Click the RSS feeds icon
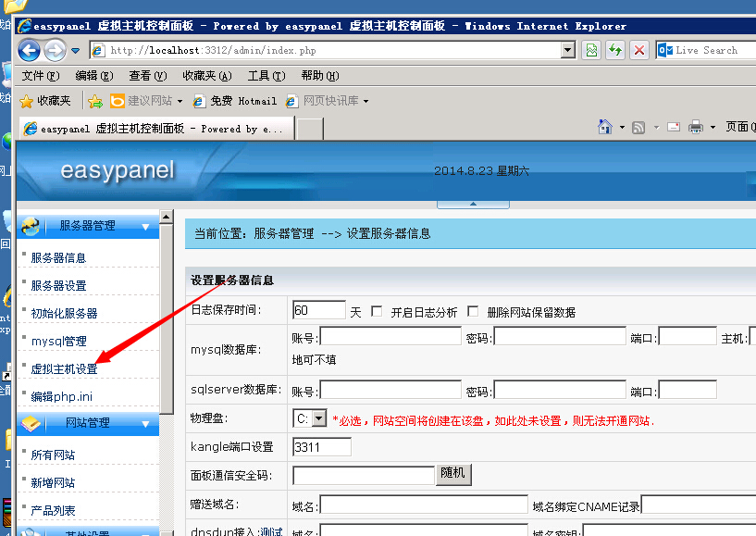The width and height of the screenshot is (756, 536). 638,128
